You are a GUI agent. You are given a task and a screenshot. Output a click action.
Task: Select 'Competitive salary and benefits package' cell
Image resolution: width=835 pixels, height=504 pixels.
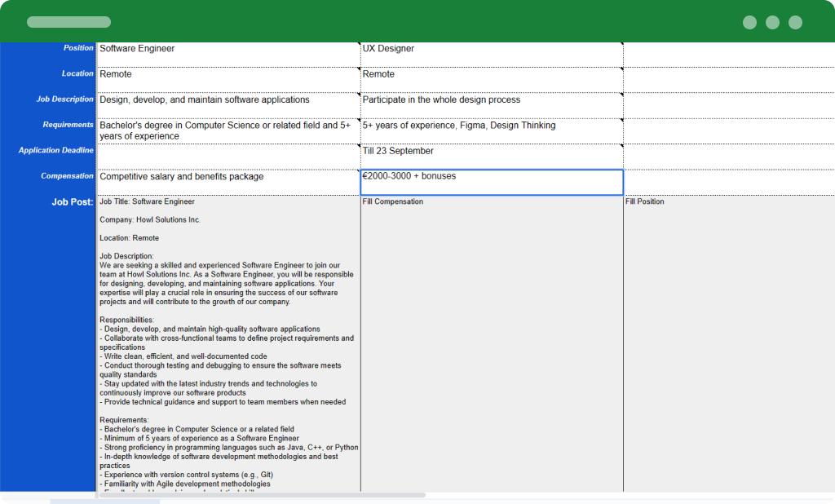(x=228, y=182)
